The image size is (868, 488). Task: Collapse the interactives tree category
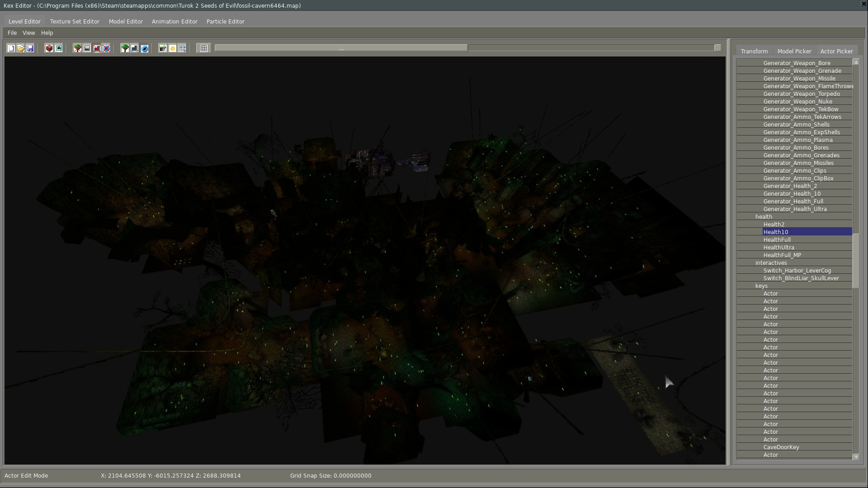pyautogui.click(x=771, y=263)
